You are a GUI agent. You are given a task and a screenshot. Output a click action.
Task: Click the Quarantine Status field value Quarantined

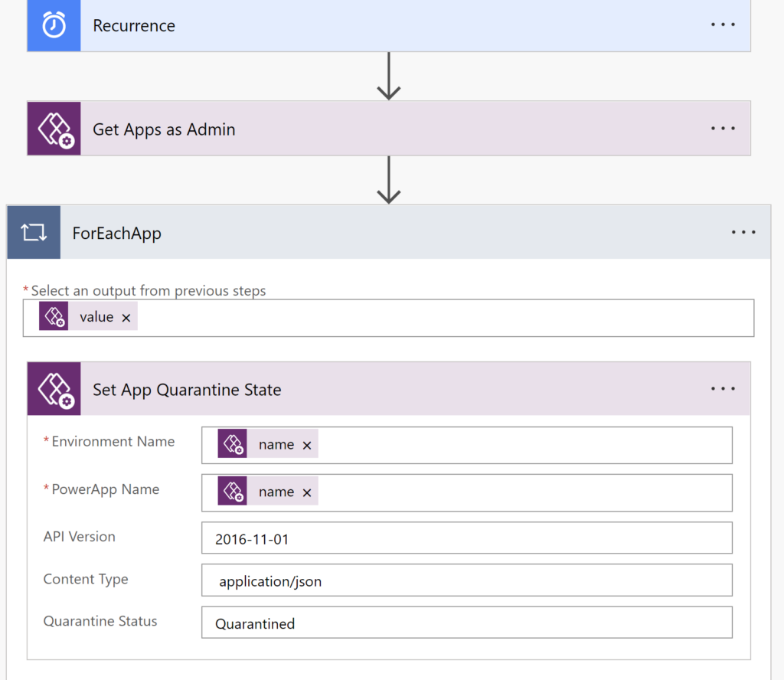pyautogui.click(x=467, y=623)
